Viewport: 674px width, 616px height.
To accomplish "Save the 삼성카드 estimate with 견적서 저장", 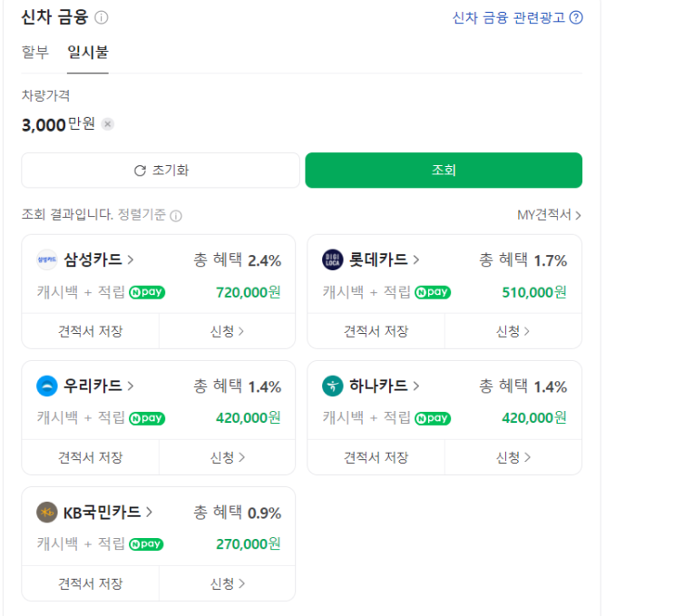I will coord(91,331).
